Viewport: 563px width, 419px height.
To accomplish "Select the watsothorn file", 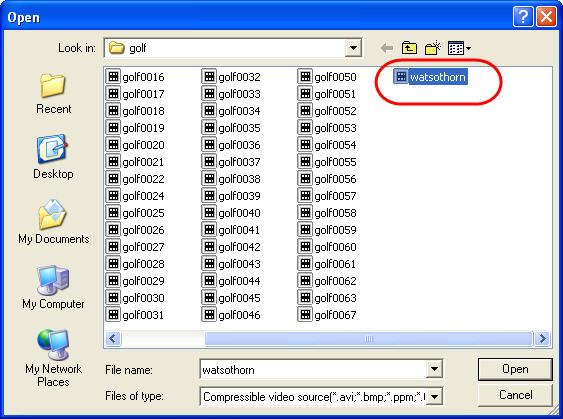I will pyautogui.click(x=430, y=77).
